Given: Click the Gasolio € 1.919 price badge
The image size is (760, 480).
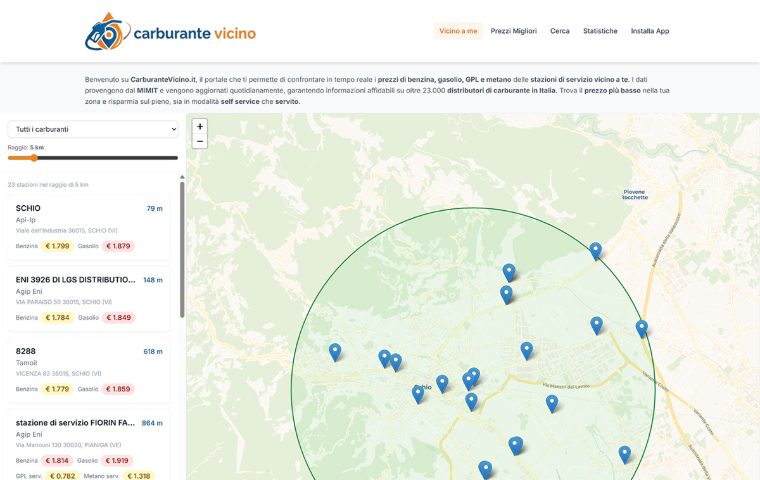Looking at the screenshot, I should 117,461.
